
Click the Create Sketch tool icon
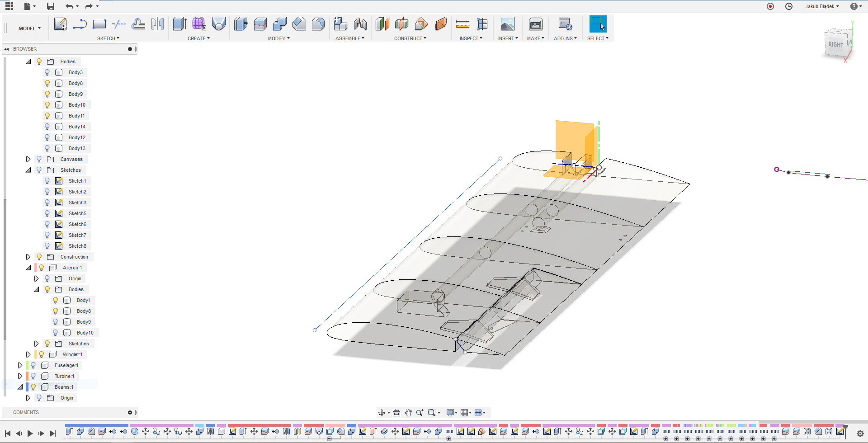[60, 24]
